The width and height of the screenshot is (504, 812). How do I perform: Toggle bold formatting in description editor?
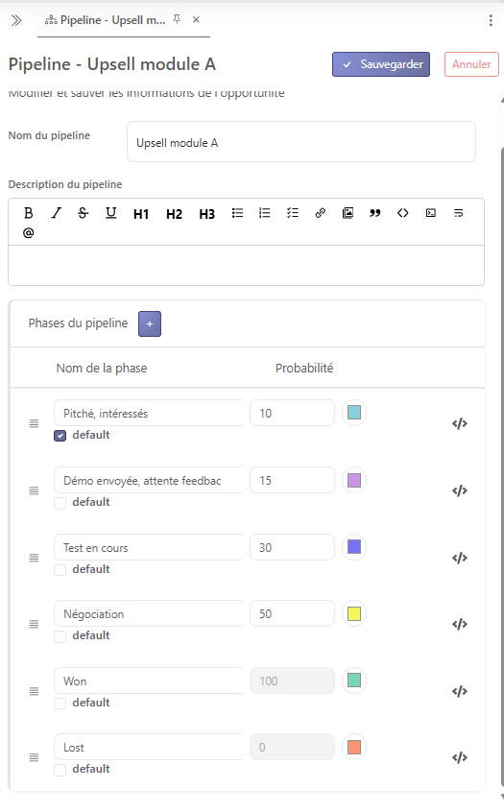(x=29, y=213)
